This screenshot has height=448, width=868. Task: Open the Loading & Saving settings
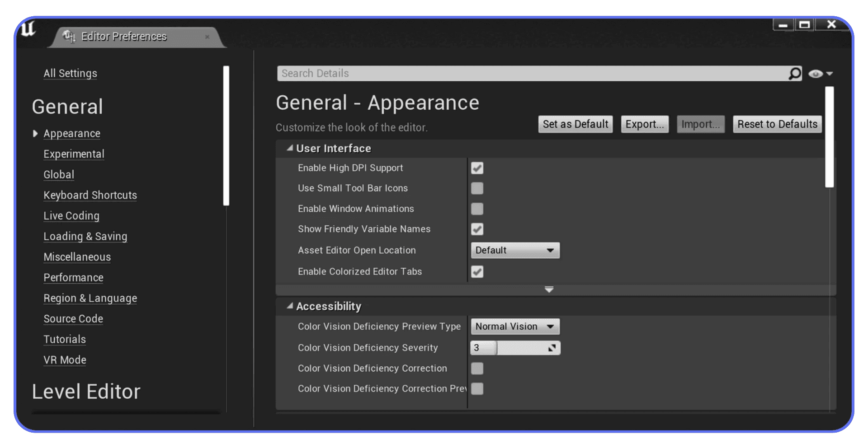85,236
